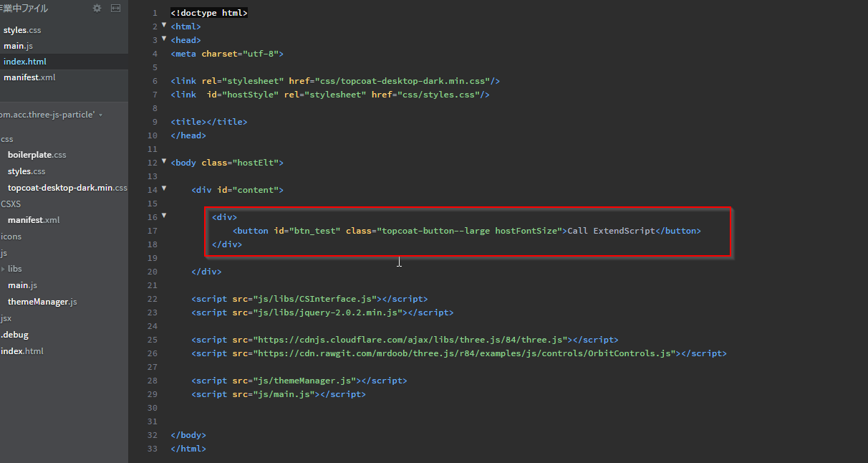
Task: Click the hostStyle id value in code
Action: [251, 95]
